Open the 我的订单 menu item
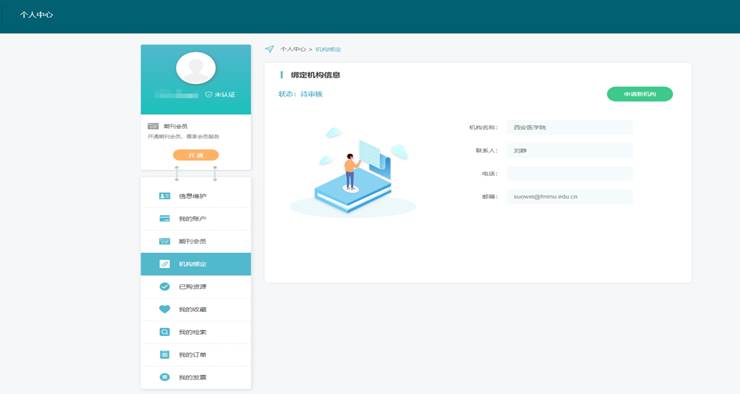The width and height of the screenshot is (740, 394). point(196,355)
